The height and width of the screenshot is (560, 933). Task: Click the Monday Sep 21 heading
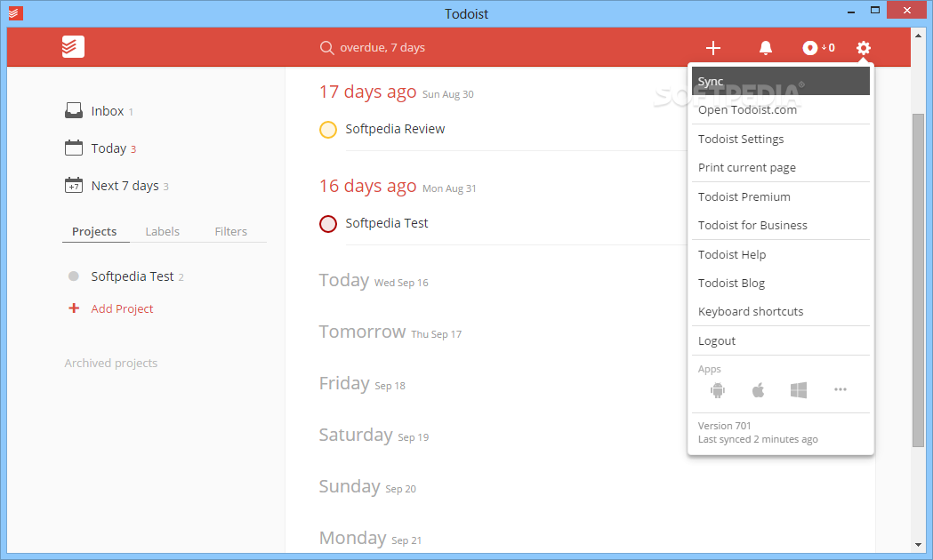point(371,538)
